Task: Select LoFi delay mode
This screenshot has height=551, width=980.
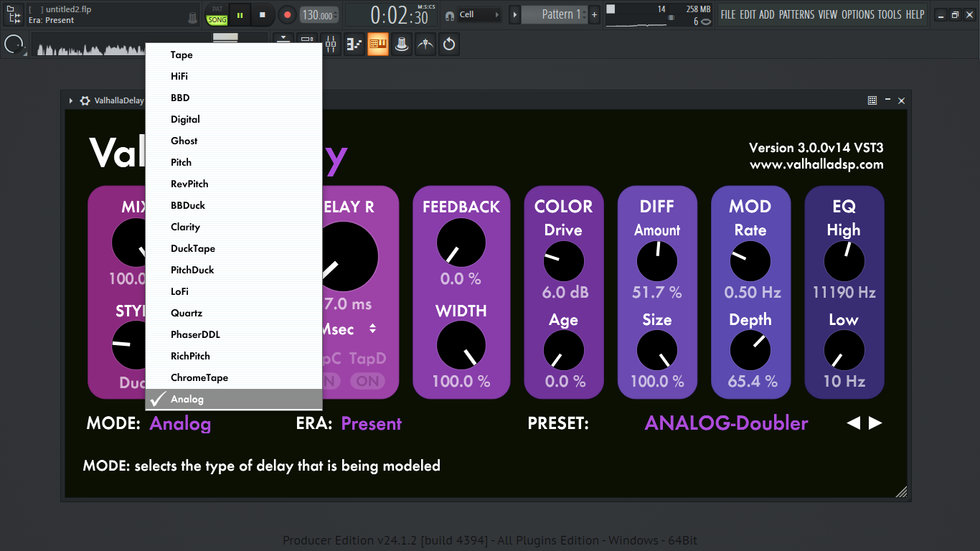Action: click(234, 291)
